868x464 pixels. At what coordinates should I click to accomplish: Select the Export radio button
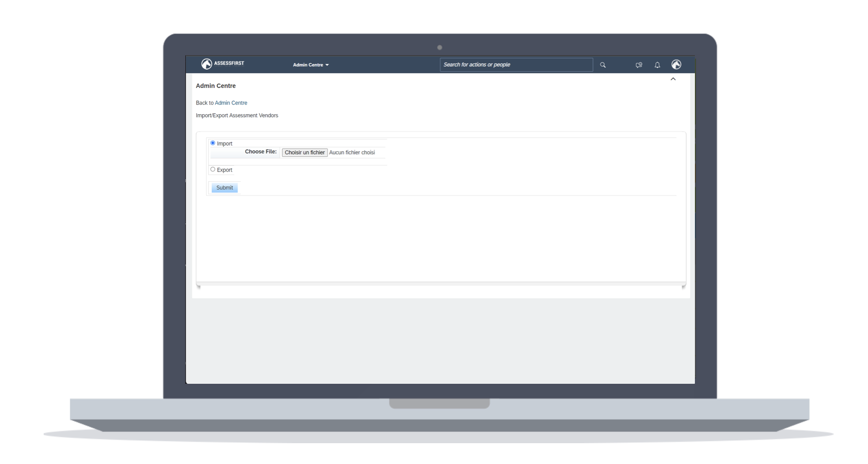[213, 170]
